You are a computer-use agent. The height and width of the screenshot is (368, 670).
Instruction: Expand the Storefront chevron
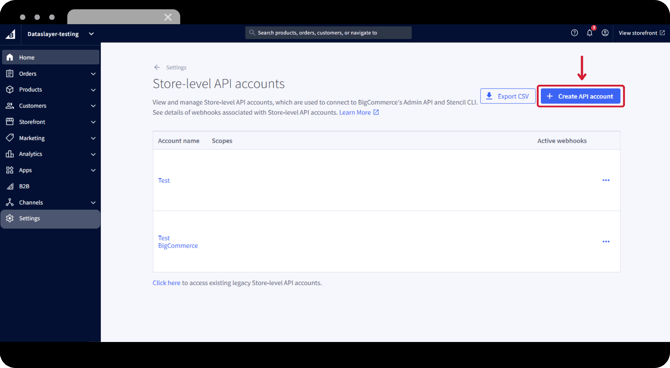coord(93,122)
